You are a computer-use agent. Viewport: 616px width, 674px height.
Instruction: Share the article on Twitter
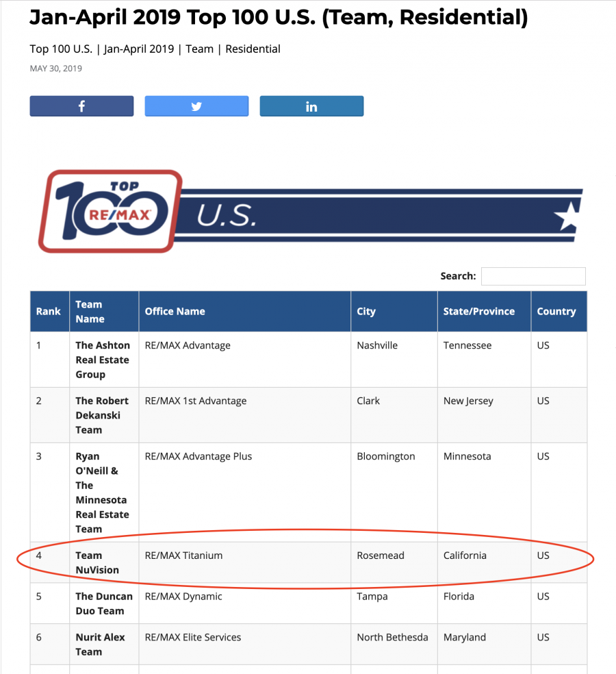point(196,106)
